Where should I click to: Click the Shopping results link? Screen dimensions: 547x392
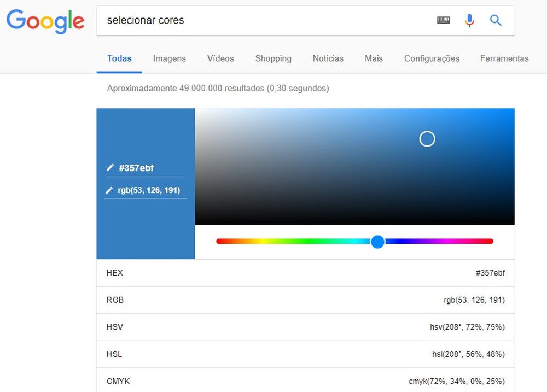point(273,58)
